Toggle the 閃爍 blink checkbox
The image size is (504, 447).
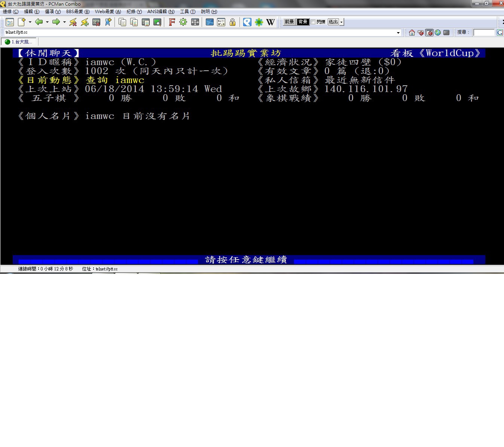(313, 22)
